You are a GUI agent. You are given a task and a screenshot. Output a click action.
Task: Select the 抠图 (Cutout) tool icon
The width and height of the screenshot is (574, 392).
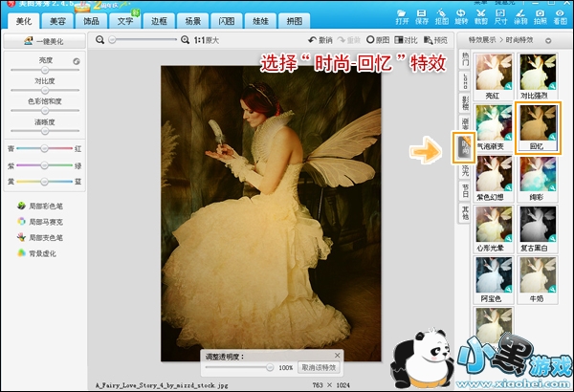click(442, 15)
